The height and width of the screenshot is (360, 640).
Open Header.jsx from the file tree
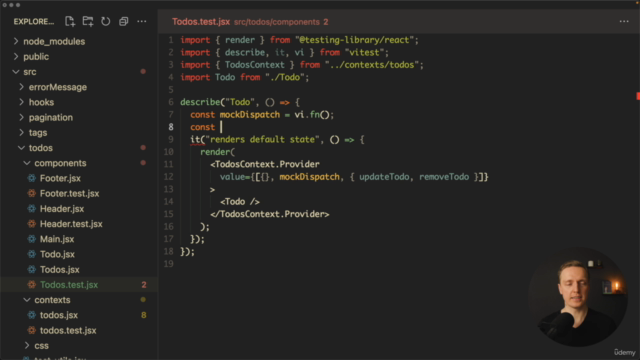pyautogui.click(x=62, y=209)
